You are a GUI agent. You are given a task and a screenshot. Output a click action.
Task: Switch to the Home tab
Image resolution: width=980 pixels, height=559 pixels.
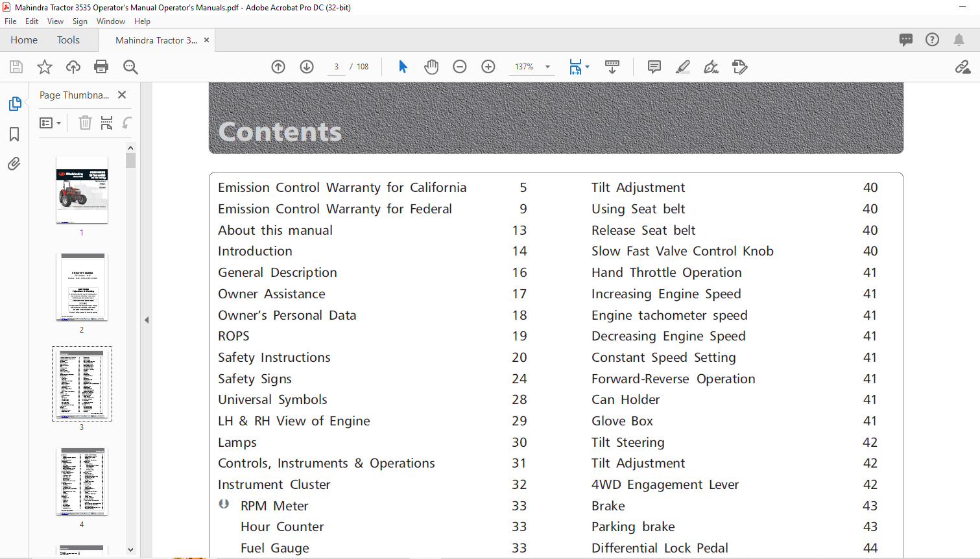pos(24,40)
